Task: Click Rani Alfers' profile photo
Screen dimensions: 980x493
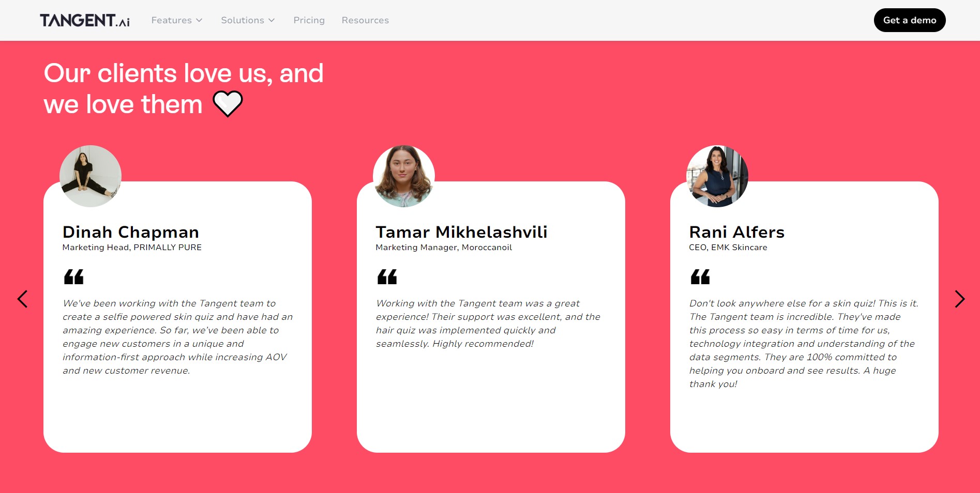Action: tap(717, 176)
